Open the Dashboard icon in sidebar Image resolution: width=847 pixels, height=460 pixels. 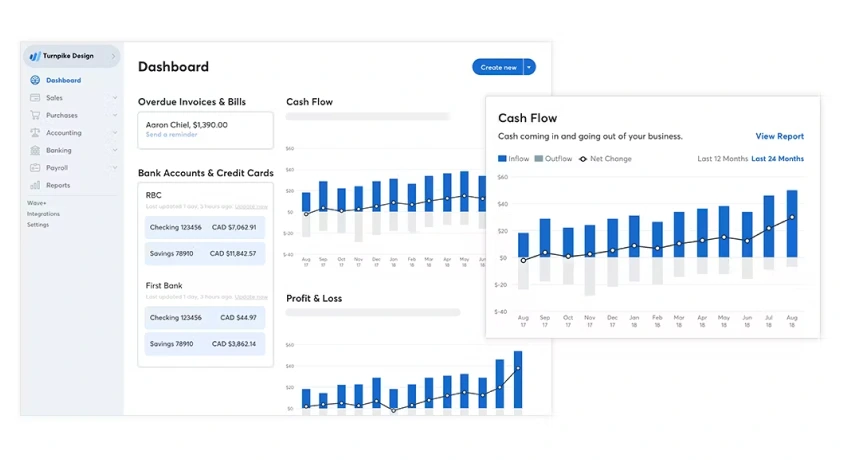(x=35, y=80)
